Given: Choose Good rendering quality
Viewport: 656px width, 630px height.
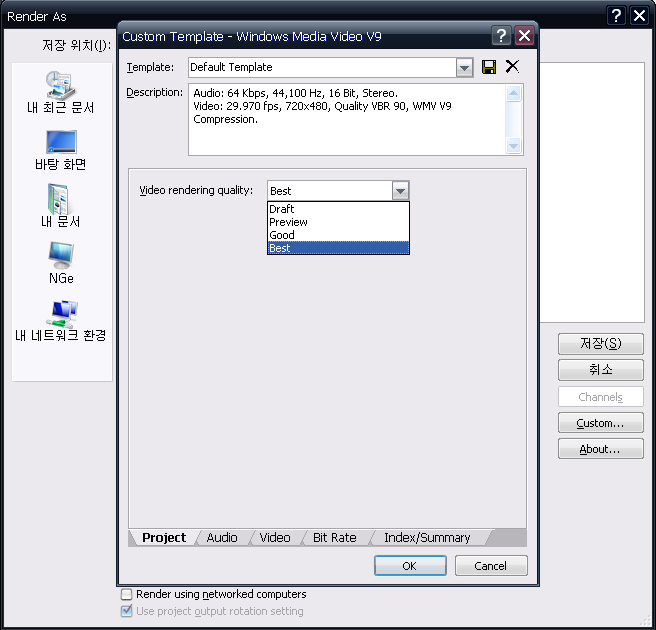Looking at the screenshot, I should coord(338,235).
